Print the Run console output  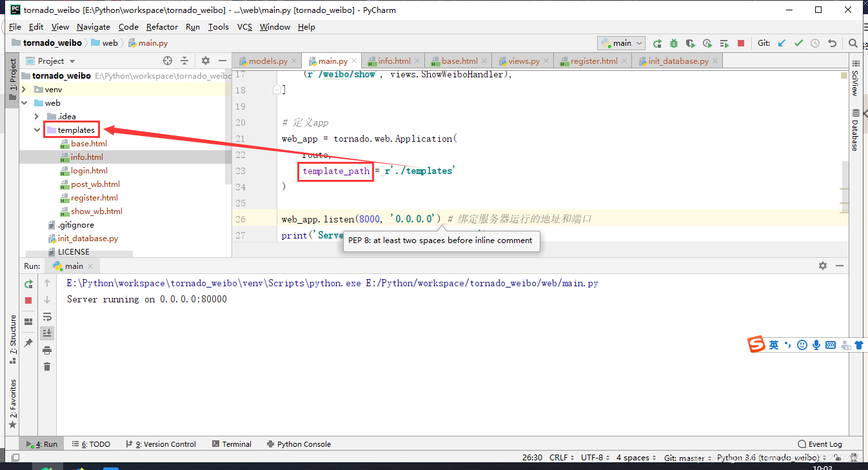pyautogui.click(x=47, y=350)
